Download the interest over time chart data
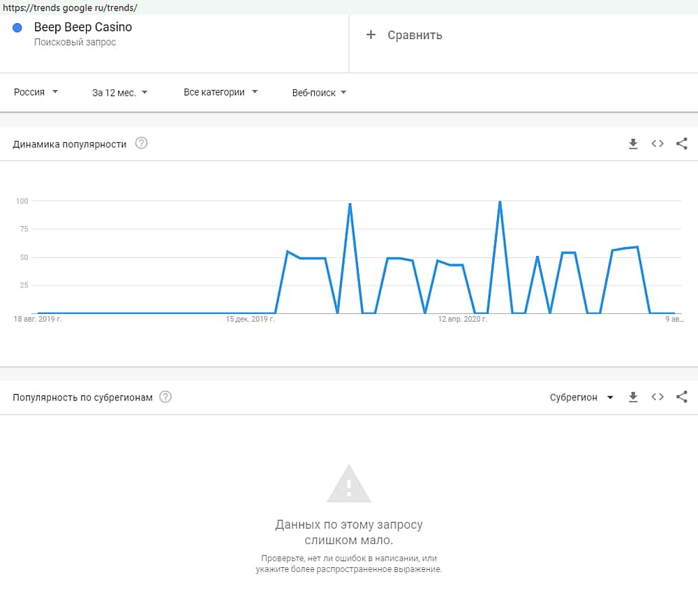The width and height of the screenshot is (698, 616). click(x=633, y=144)
